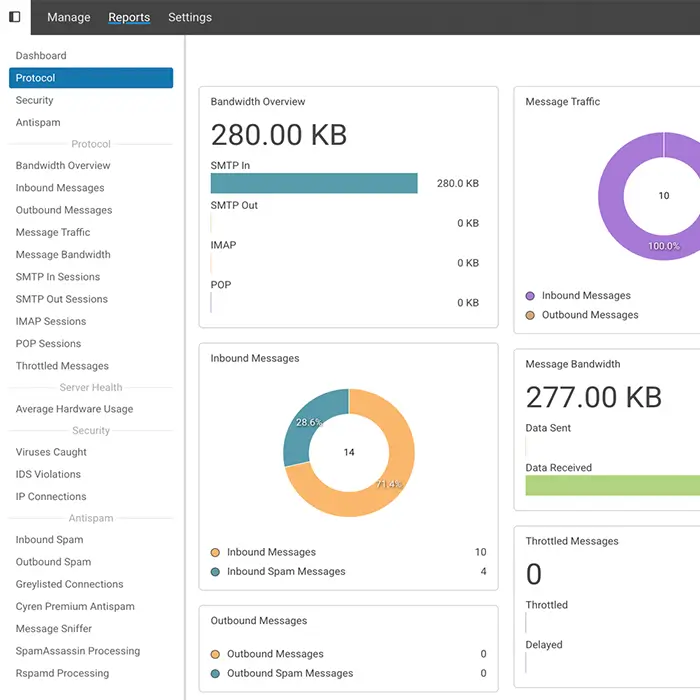Open Average Hardware Usage report
The width and height of the screenshot is (700, 700).
coord(74,409)
